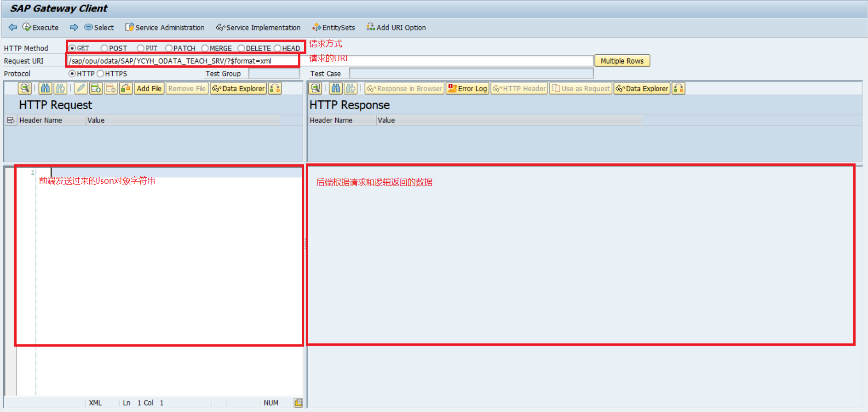
Task: Click the Execute button in top toolbar
Action: tap(40, 28)
